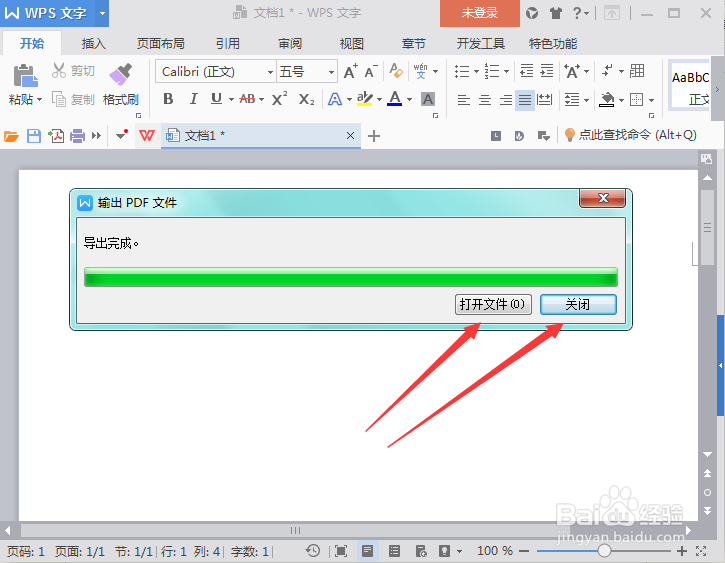Open the underline style dropdown arrow
Screen dimensions: 725x563
coord(231,99)
